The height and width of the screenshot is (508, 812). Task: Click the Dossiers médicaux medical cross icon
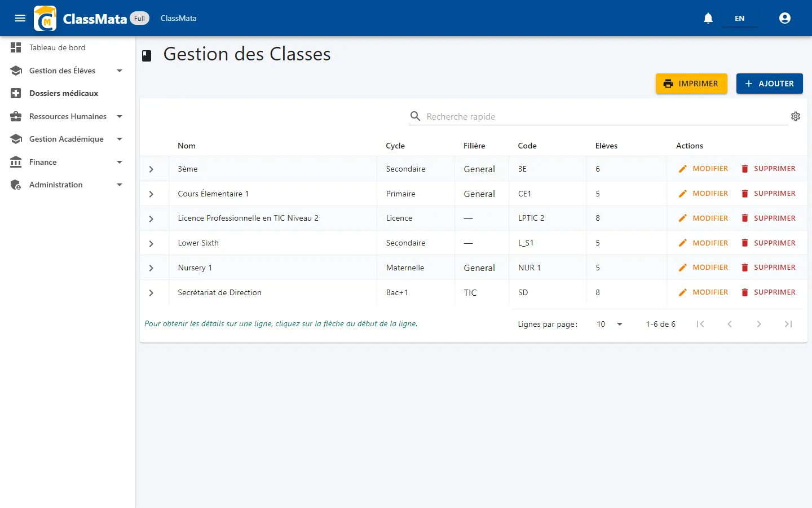pyautogui.click(x=16, y=93)
